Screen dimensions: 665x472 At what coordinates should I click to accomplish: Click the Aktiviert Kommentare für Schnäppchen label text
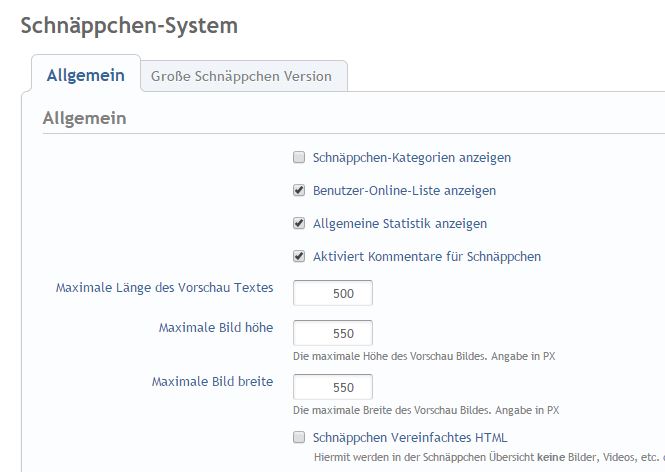[x=427, y=256]
